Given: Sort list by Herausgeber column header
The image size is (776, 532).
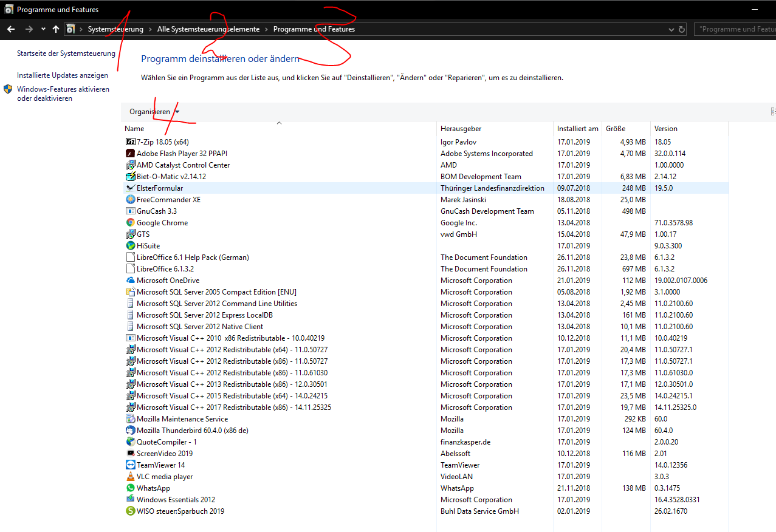Looking at the screenshot, I should coord(495,129).
